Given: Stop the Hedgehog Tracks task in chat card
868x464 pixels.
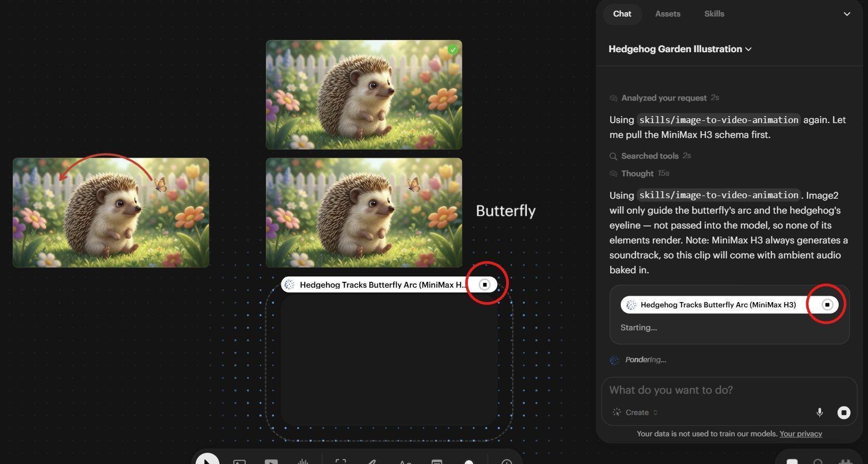Looking at the screenshot, I should pyautogui.click(x=827, y=305).
